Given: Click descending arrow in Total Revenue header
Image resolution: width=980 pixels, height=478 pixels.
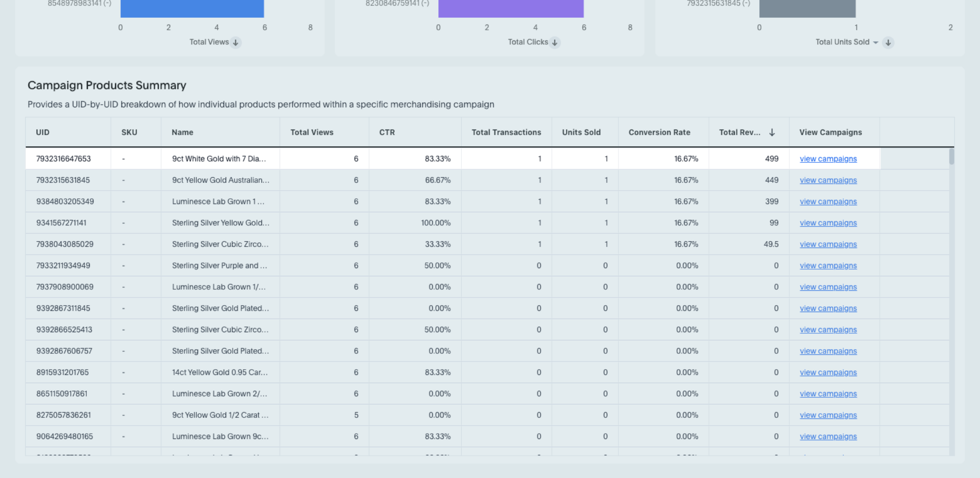Looking at the screenshot, I should pyautogui.click(x=772, y=133).
